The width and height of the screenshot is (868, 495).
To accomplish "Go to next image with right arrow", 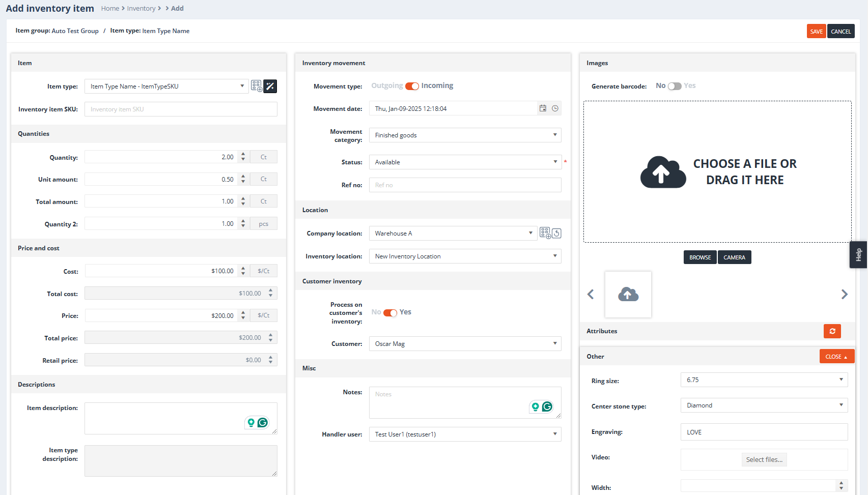I will click(844, 295).
